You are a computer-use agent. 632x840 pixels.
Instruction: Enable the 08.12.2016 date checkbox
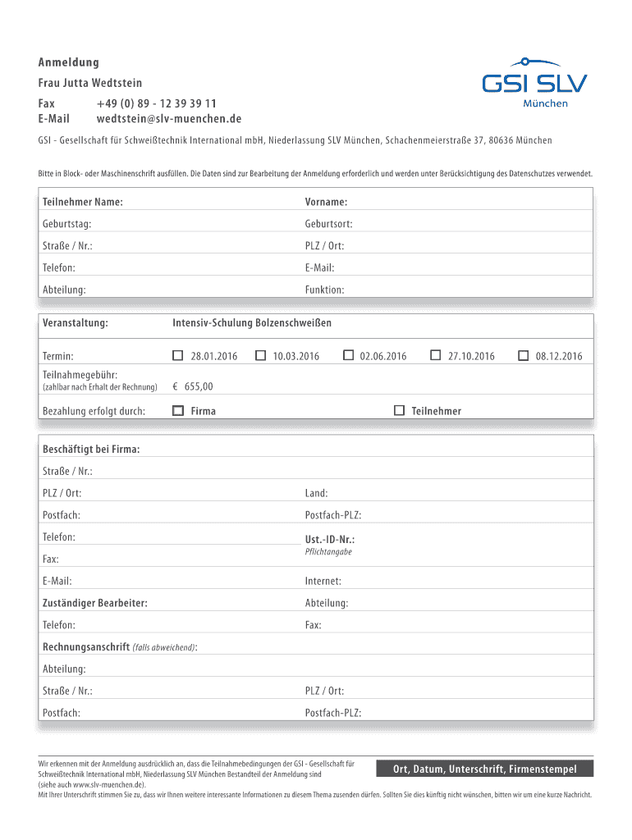(x=524, y=355)
